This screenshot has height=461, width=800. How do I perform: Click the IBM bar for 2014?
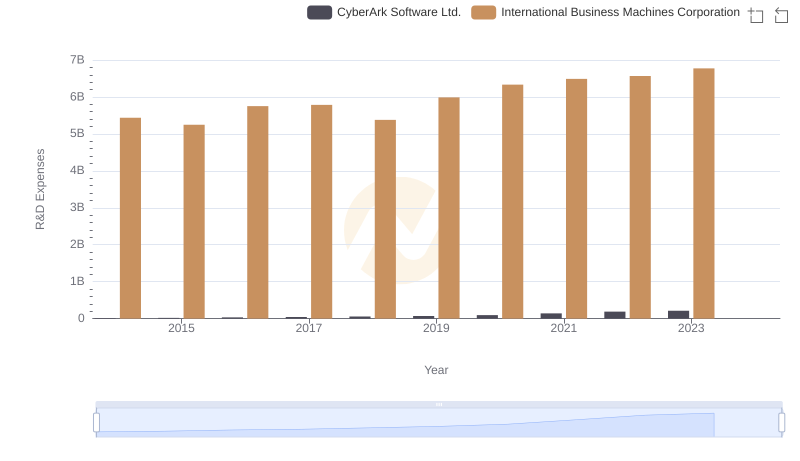pyautogui.click(x=130, y=218)
